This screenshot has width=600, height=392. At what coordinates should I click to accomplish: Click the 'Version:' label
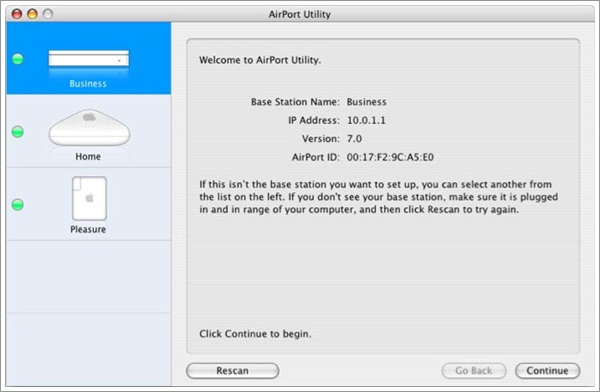(321, 139)
